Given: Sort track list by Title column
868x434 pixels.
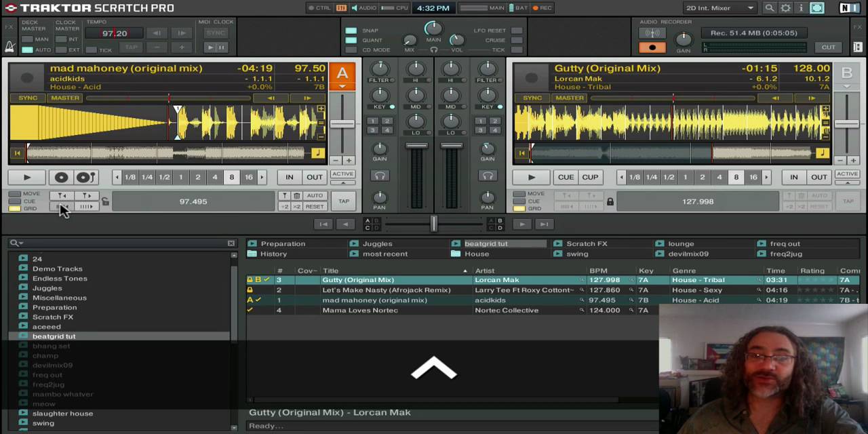Looking at the screenshot, I should click(394, 271).
